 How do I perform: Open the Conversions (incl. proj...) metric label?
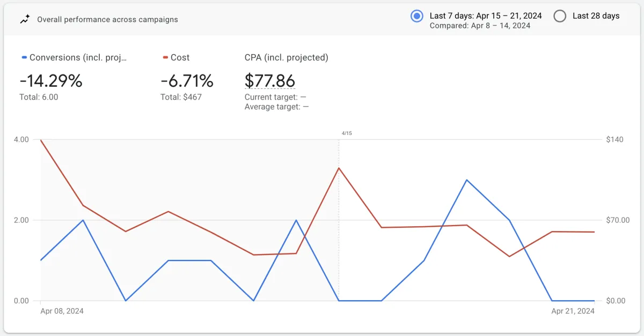point(78,57)
